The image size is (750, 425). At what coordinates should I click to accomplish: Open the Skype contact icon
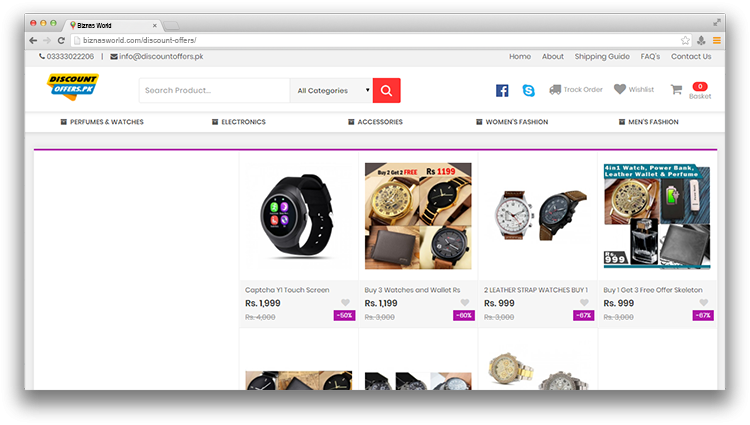[529, 90]
